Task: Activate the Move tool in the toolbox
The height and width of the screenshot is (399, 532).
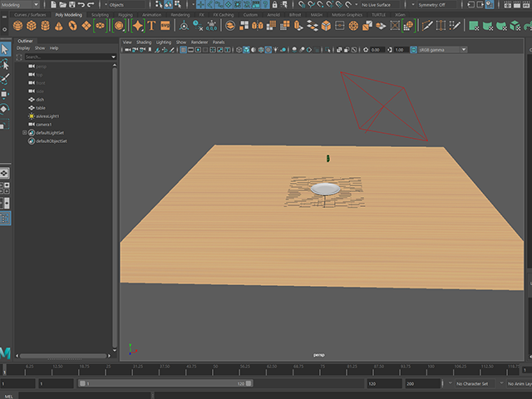Action: [5, 94]
